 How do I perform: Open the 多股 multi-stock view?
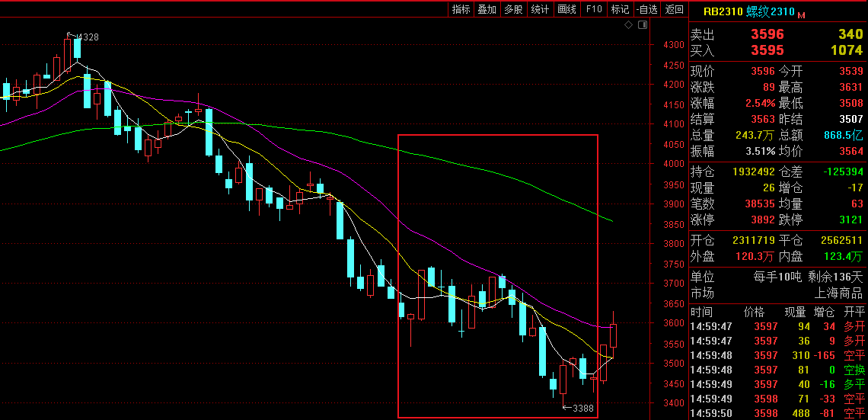513,9
